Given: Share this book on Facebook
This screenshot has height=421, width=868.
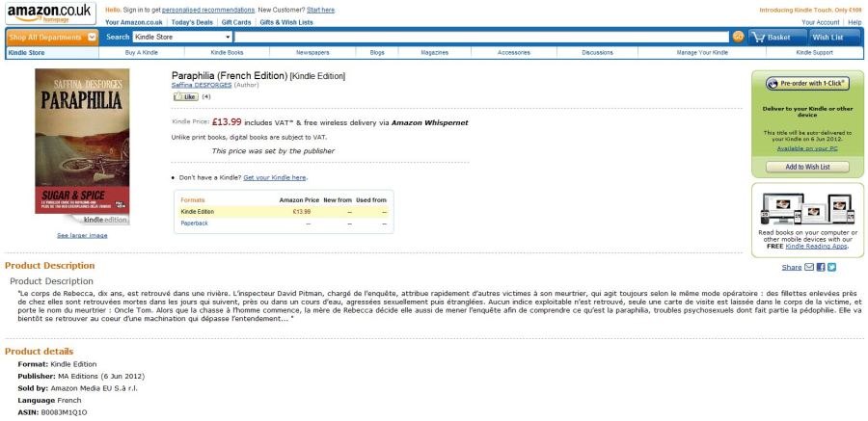Looking at the screenshot, I should [821, 267].
